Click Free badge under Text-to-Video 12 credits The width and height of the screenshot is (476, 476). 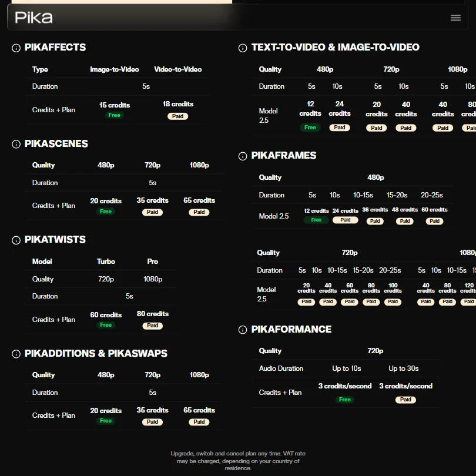(310, 128)
